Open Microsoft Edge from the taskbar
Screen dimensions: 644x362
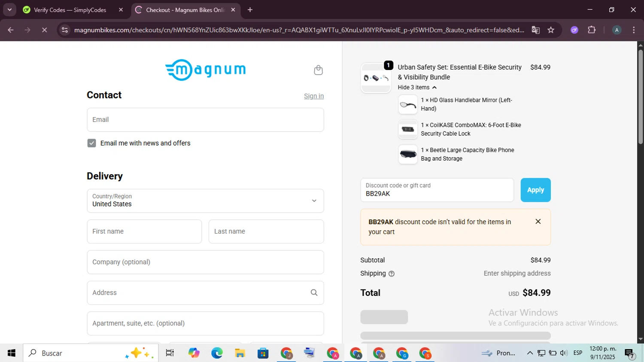(217, 353)
